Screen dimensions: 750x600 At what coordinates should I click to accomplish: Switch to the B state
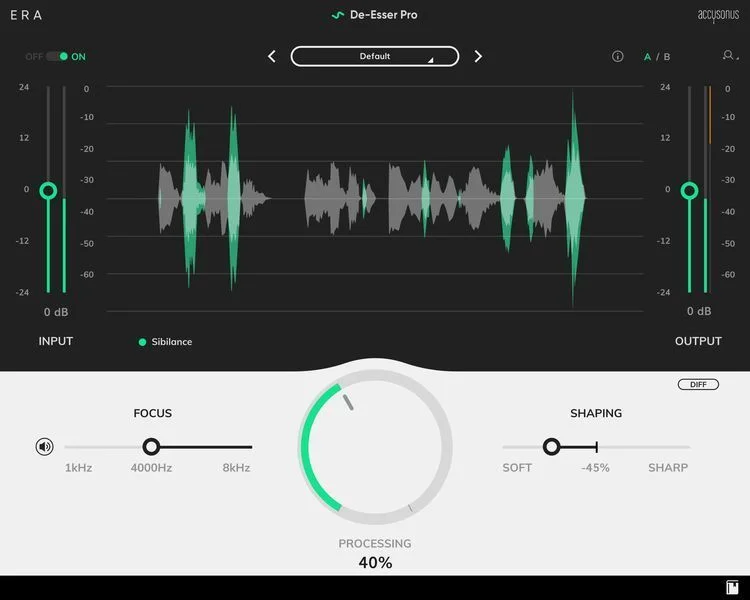click(667, 57)
